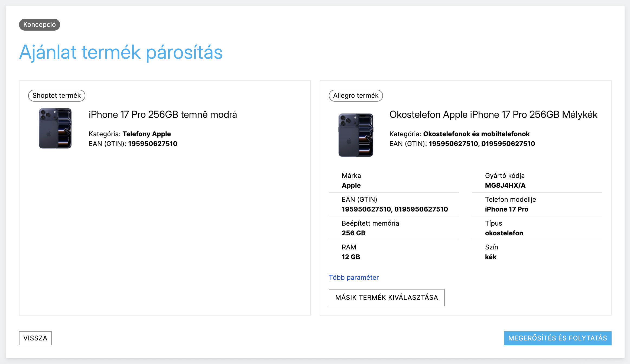Click the Allegro termék label tag
This screenshot has height=364, width=630.
(x=356, y=96)
